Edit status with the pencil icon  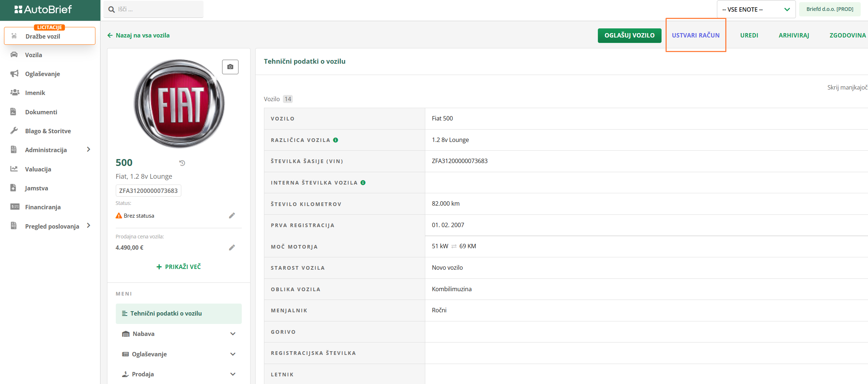pos(232,215)
